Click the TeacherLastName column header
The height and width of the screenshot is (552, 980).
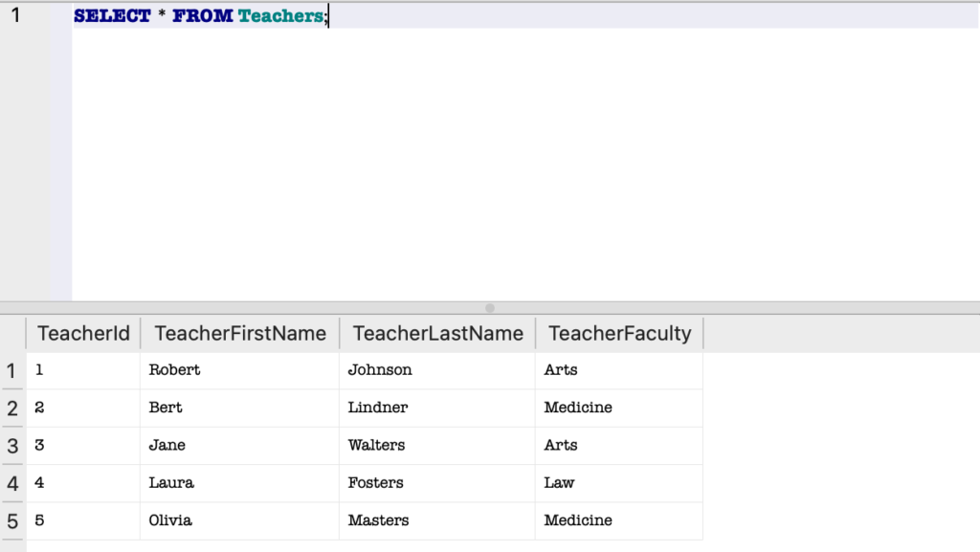[x=436, y=333]
